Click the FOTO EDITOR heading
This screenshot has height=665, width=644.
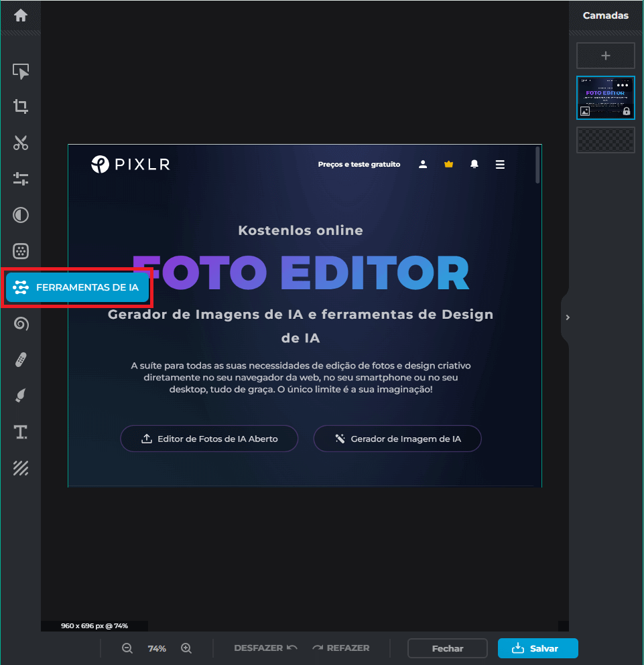coord(301,273)
